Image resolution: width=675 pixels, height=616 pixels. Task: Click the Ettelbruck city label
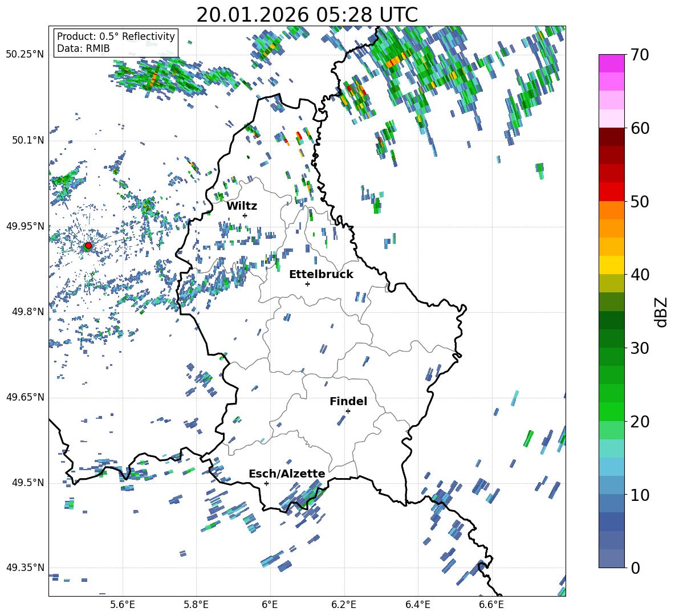pos(321,274)
